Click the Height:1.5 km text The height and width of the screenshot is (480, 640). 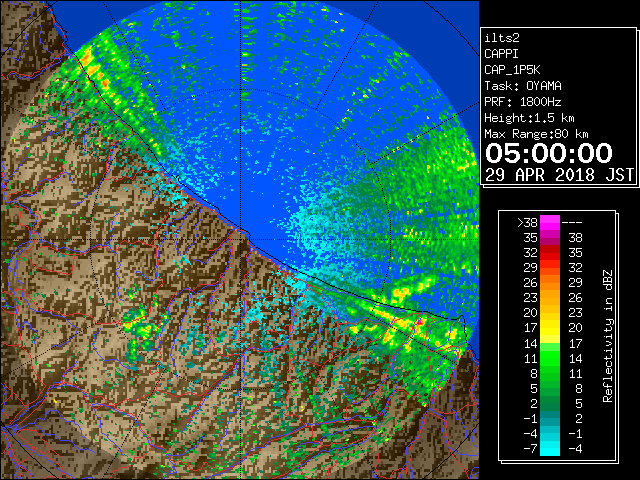[x=529, y=118]
